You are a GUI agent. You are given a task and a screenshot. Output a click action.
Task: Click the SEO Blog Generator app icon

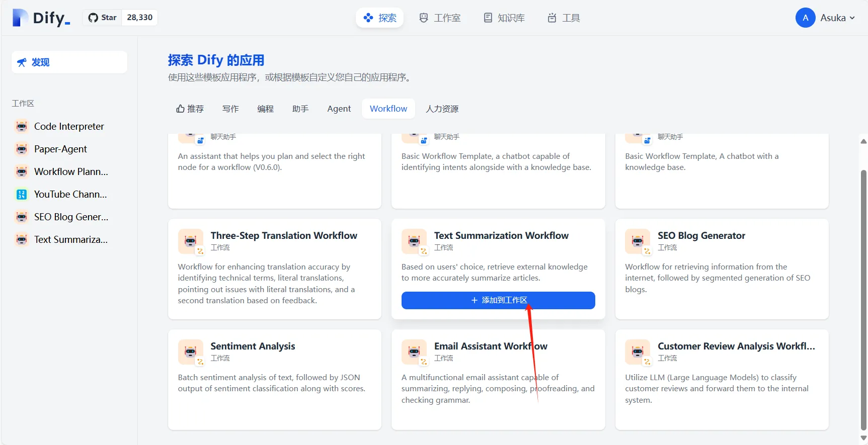tap(638, 241)
